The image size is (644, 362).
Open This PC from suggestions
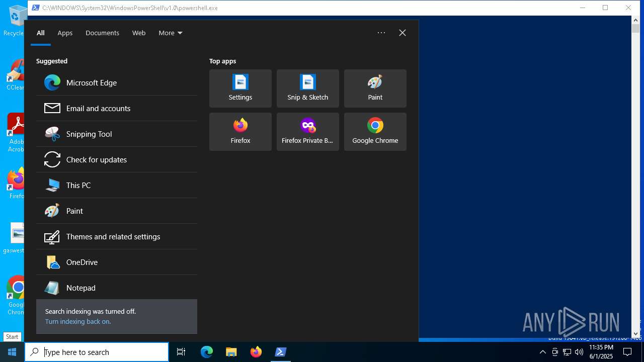(x=117, y=185)
